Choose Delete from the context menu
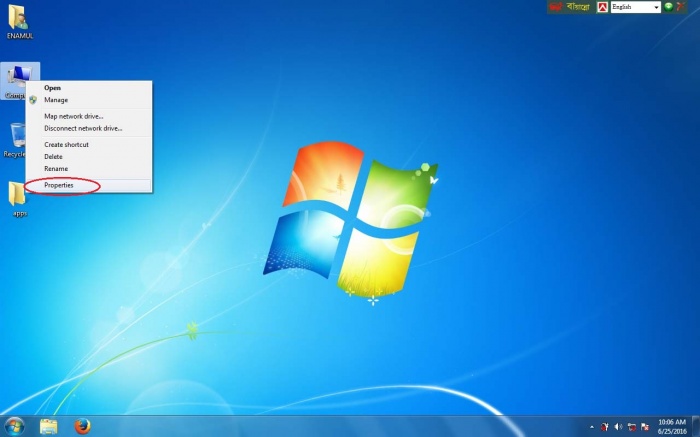This screenshot has height=437, width=700. pos(88,157)
